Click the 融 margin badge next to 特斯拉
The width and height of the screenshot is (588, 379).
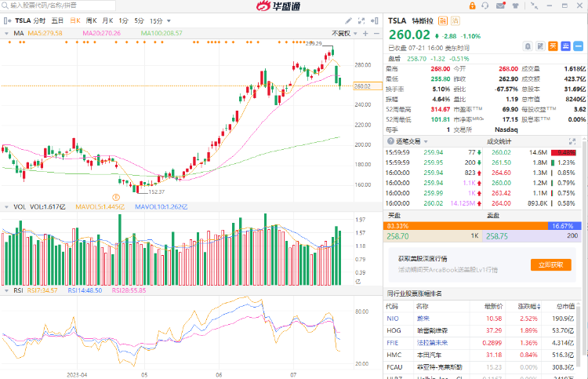coord(443,20)
